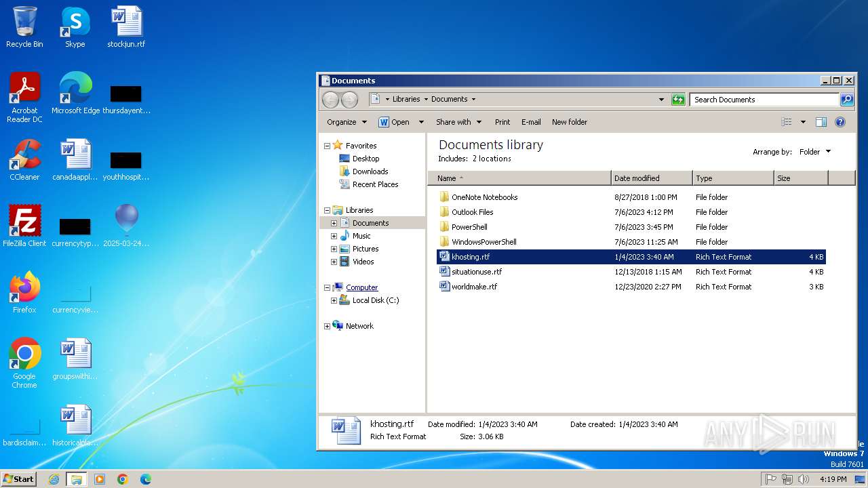Open the dropdown arrow next to Open
The height and width of the screenshot is (488, 868).
[421, 122]
